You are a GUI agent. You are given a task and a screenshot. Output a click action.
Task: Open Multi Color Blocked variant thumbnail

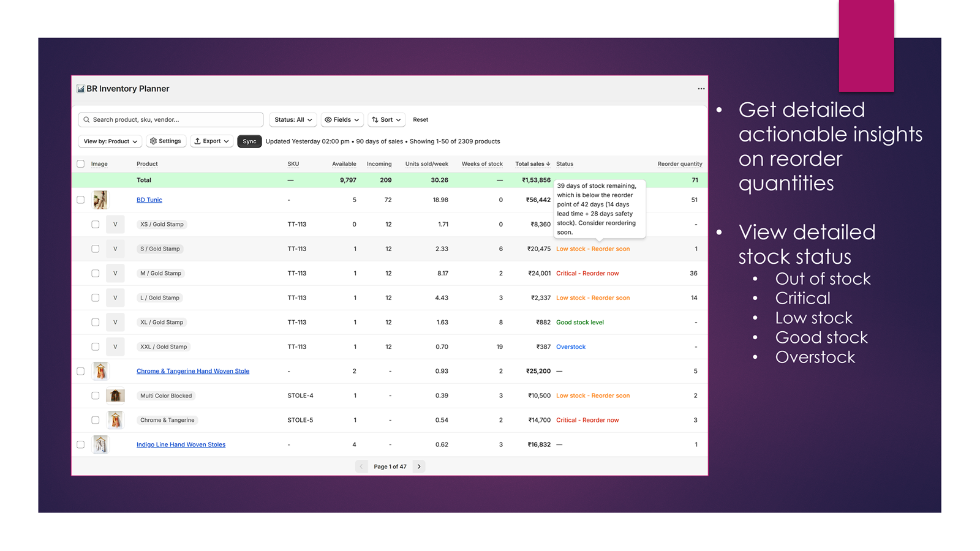click(115, 395)
